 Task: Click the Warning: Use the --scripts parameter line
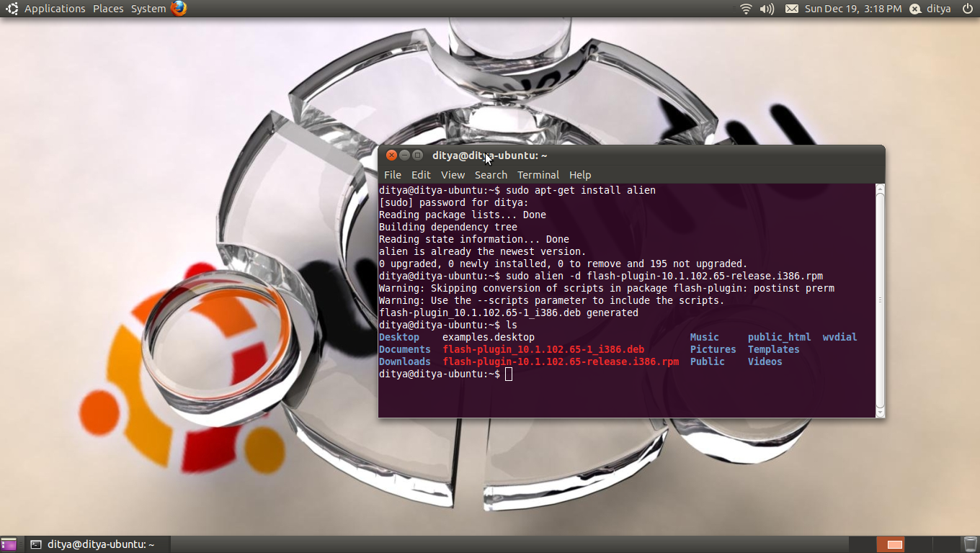(552, 300)
